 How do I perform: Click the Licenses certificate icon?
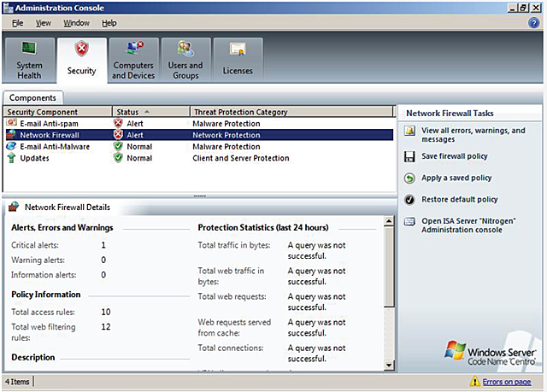(x=238, y=50)
